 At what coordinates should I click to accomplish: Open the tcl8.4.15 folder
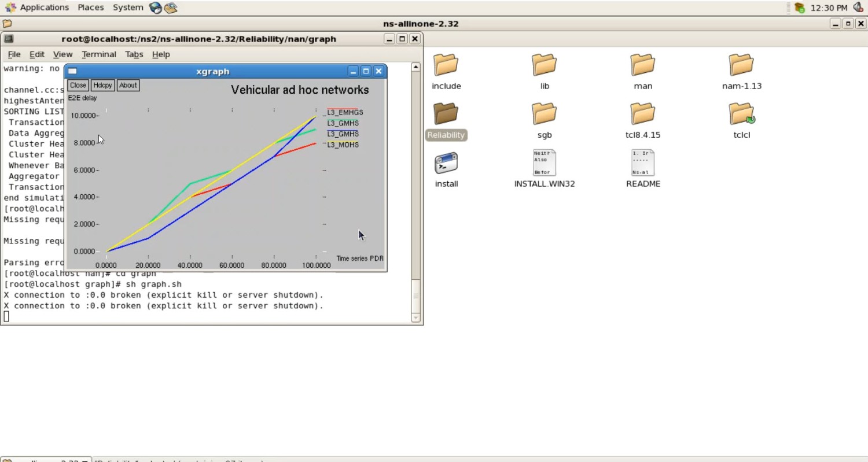642,114
